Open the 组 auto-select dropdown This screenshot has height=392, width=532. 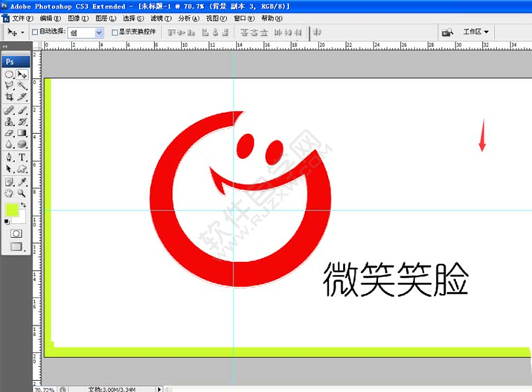[x=99, y=33]
